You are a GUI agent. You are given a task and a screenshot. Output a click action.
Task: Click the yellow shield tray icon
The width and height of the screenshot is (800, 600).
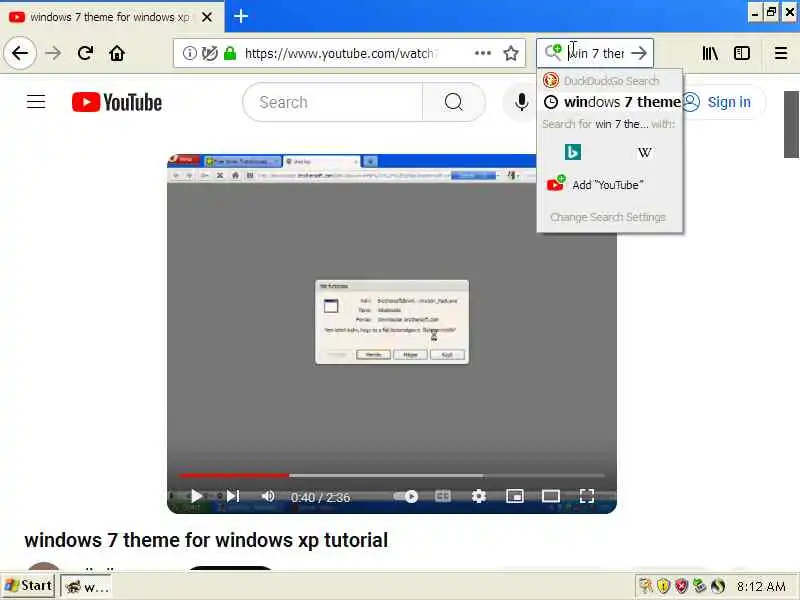[663, 586]
